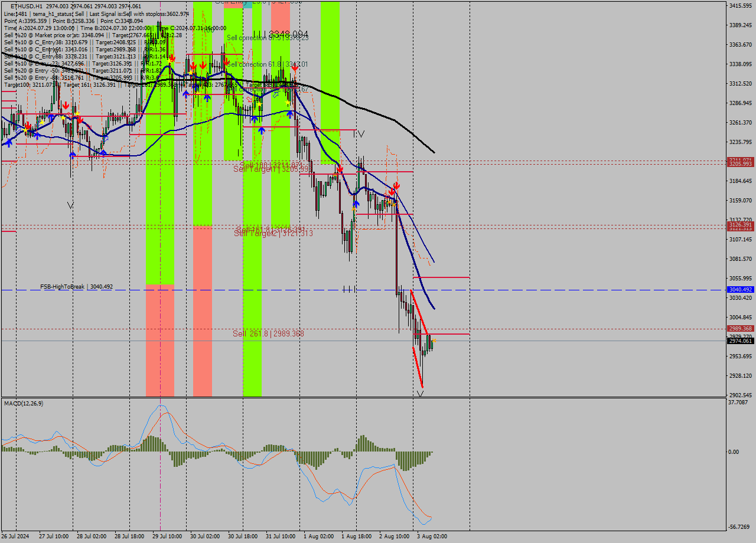Click the 3338.095 price axis label

pos(740,64)
